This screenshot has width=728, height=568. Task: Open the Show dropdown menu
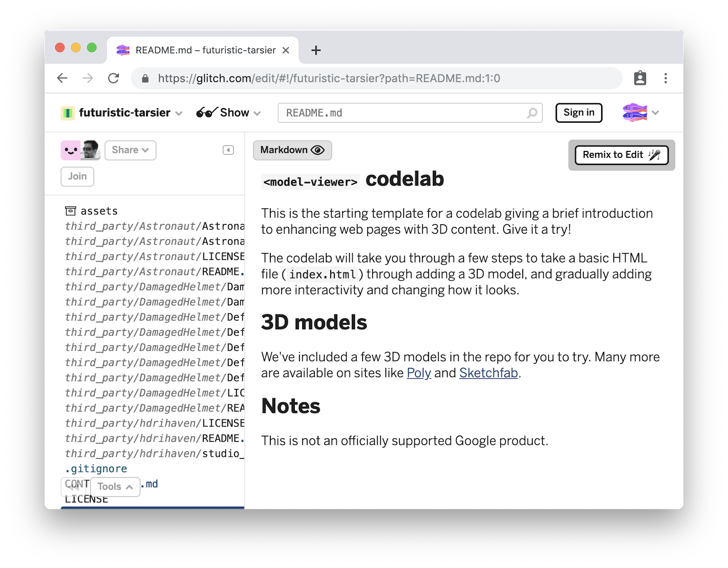click(x=228, y=113)
